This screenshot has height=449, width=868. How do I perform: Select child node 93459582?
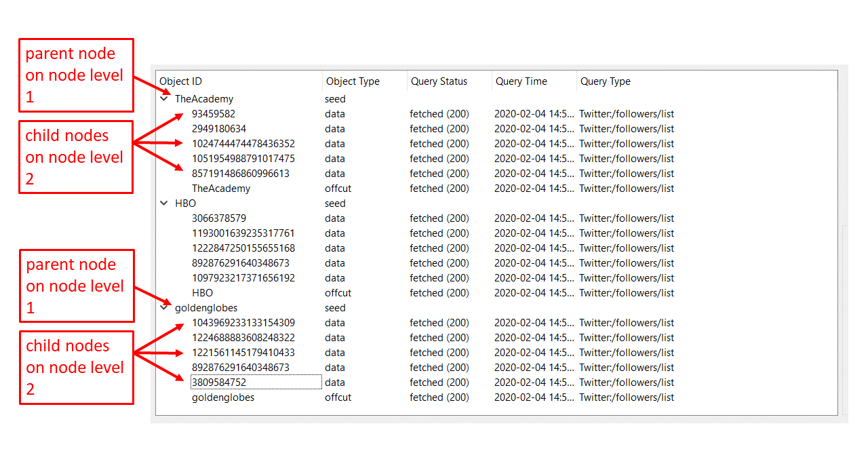[x=214, y=114]
